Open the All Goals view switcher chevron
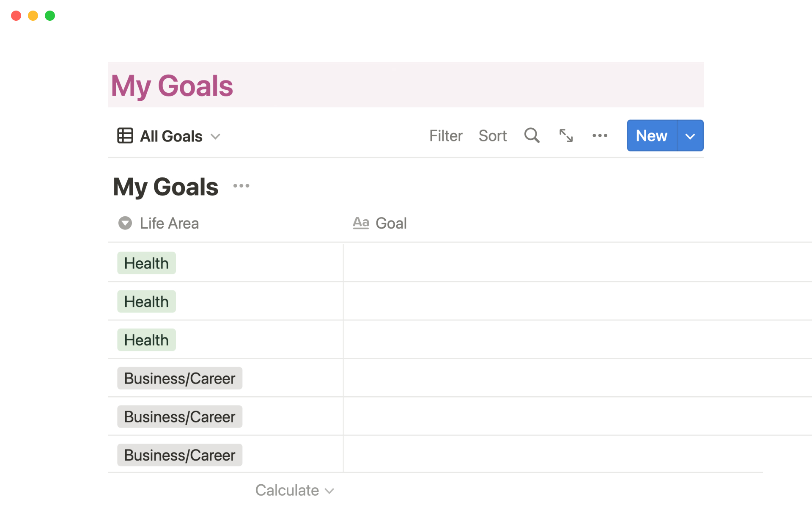Screen dimensions: 812x508 click(x=216, y=136)
